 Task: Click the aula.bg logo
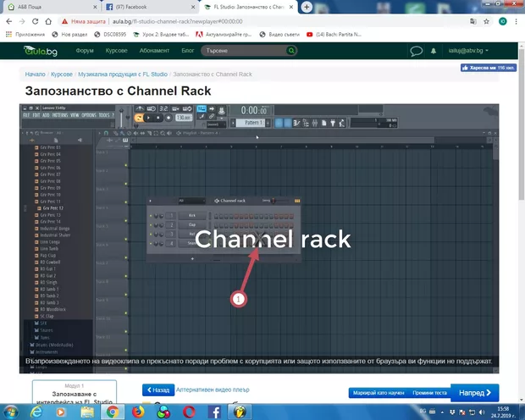click(x=41, y=51)
